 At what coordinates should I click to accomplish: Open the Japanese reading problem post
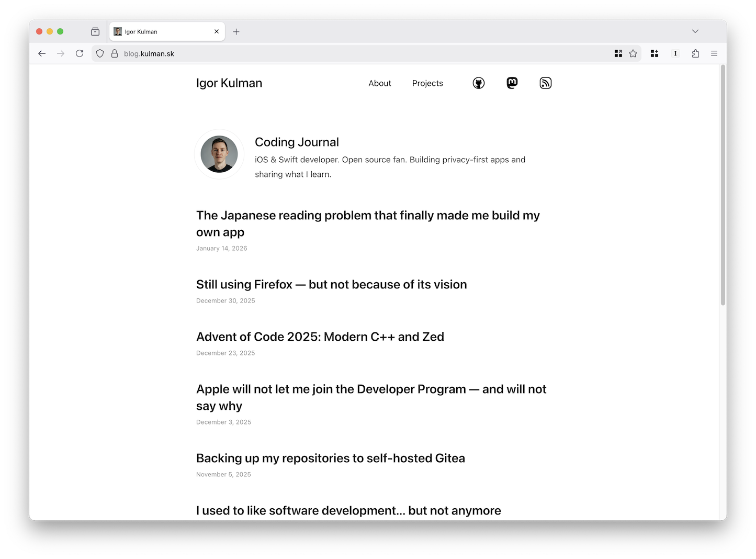pos(368,223)
